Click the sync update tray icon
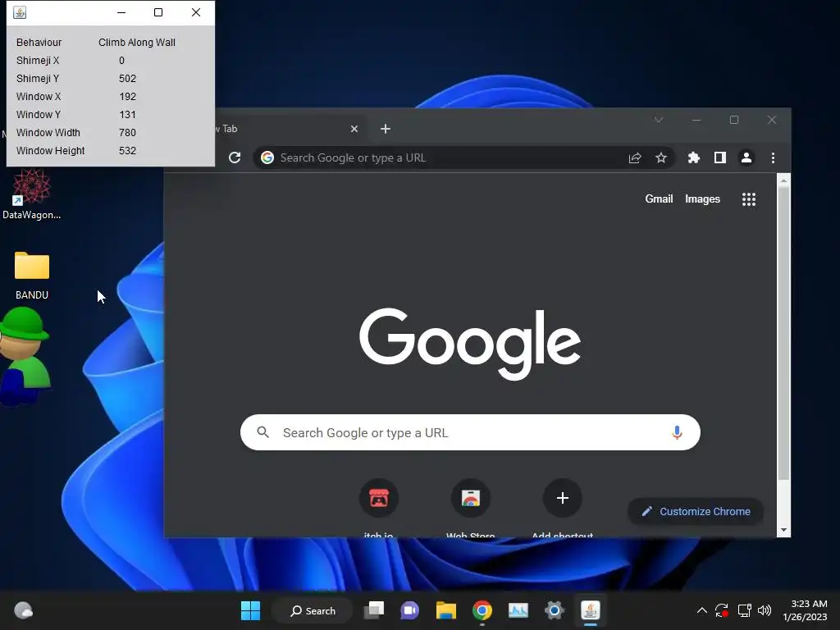Viewport: 840px width, 630px height. pos(722,610)
